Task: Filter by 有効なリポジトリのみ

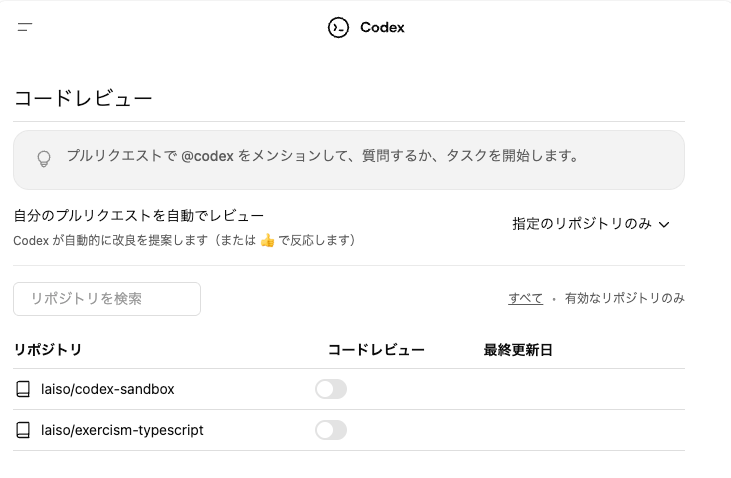Action: click(x=625, y=298)
